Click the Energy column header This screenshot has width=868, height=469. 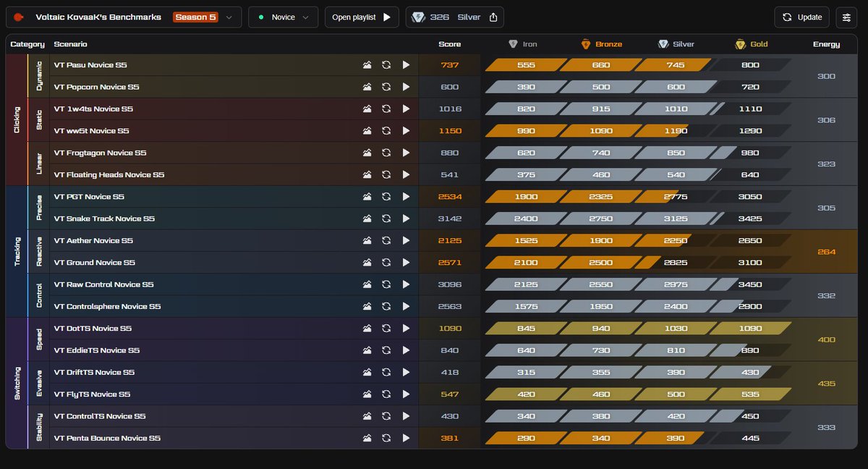point(827,44)
